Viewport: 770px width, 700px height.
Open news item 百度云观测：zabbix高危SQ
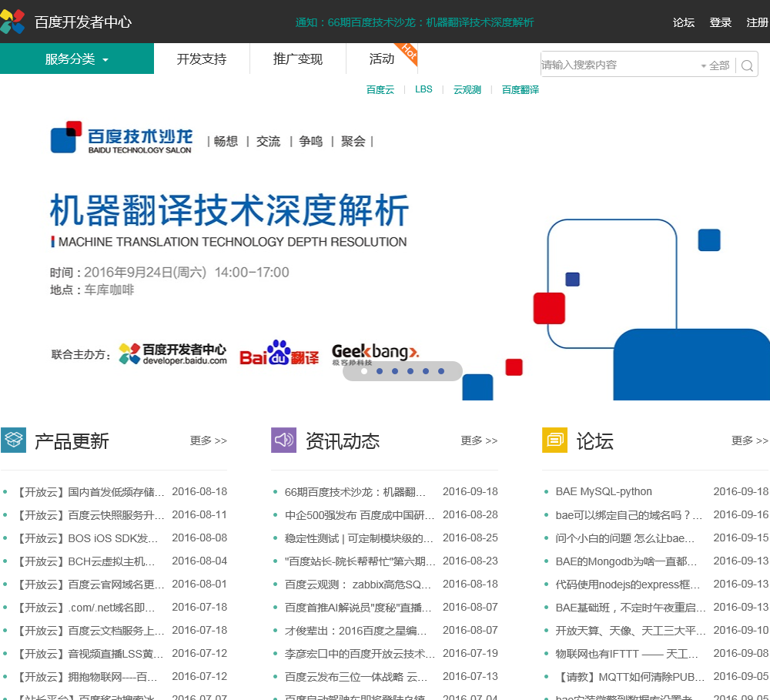point(358,584)
